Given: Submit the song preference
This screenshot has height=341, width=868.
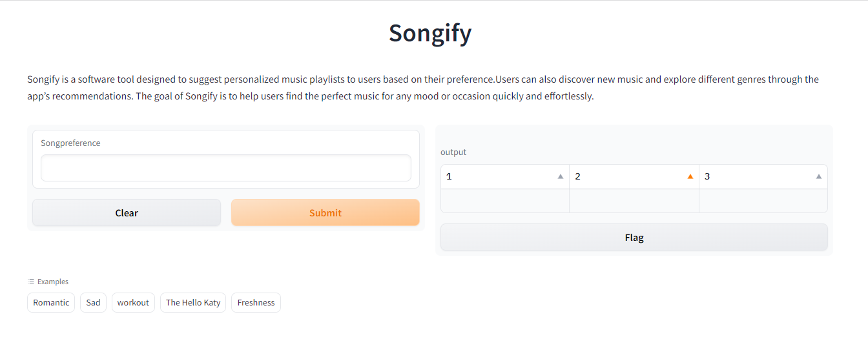Looking at the screenshot, I should coord(325,212).
